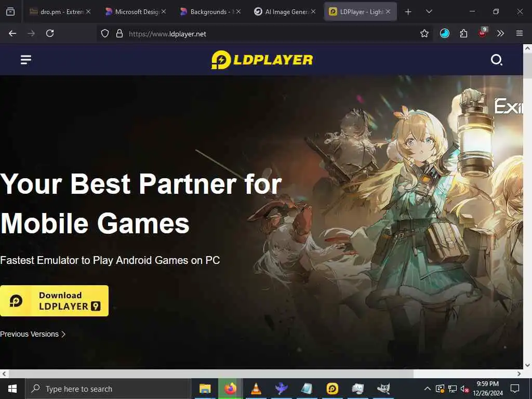Image resolution: width=532 pixels, height=399 pixels.
Task: Open the notification center icon
Action: [515, 389]
